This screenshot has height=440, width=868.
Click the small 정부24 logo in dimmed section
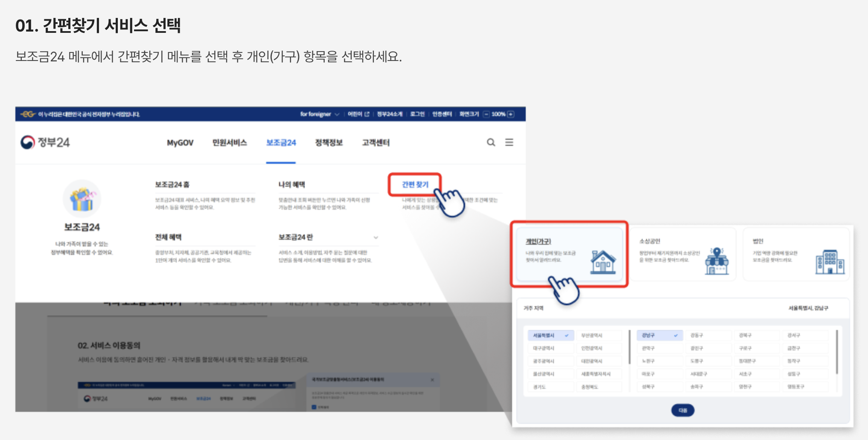click(x=96, y=399)
